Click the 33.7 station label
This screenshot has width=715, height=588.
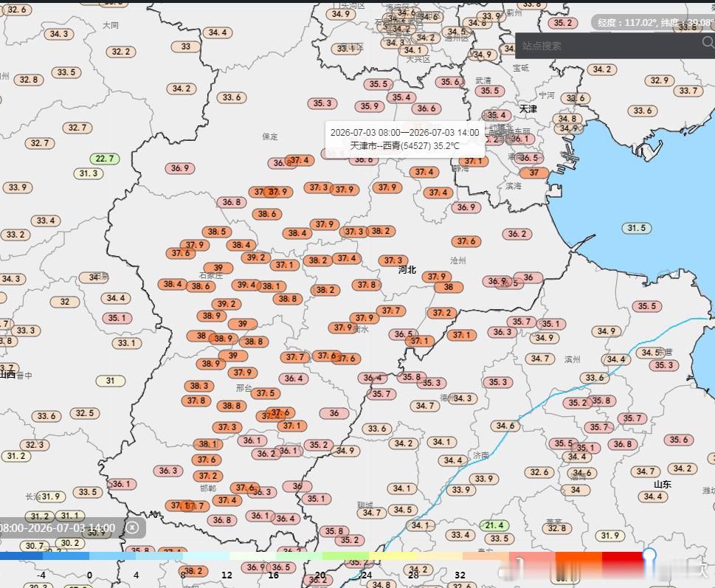click(x=688, y=91)
